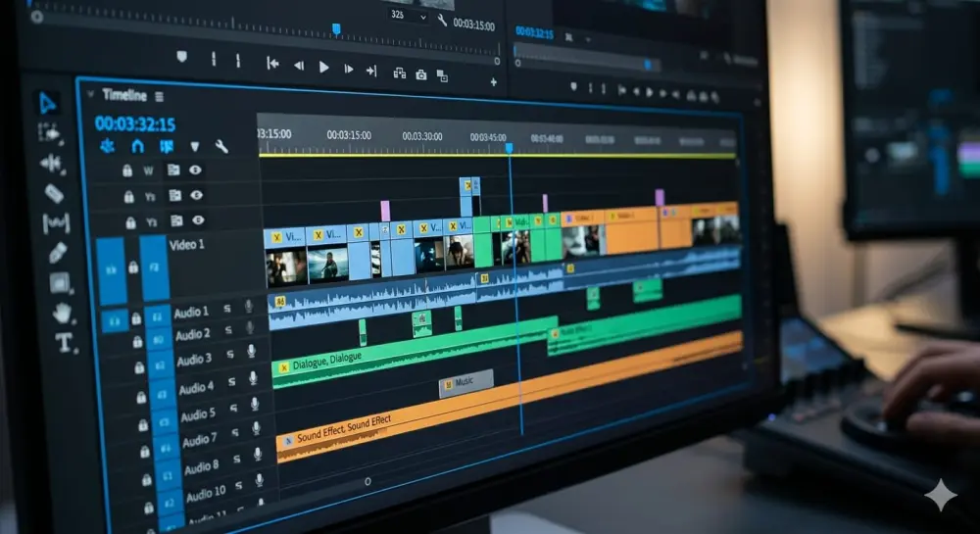Click the timeline timecode 00:03:32:15
Image resolution: width=980 pixels, height=534 pixels.
(135, 124)
